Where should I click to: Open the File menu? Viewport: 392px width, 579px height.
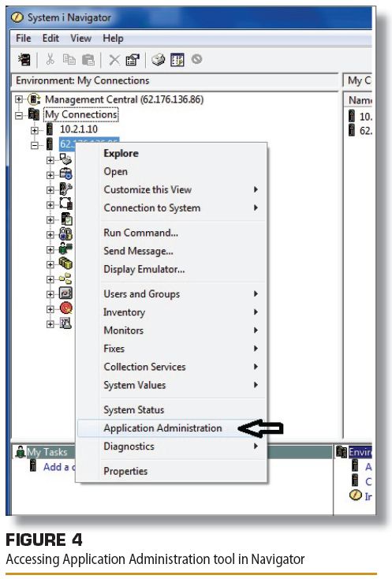coord(23,38)
